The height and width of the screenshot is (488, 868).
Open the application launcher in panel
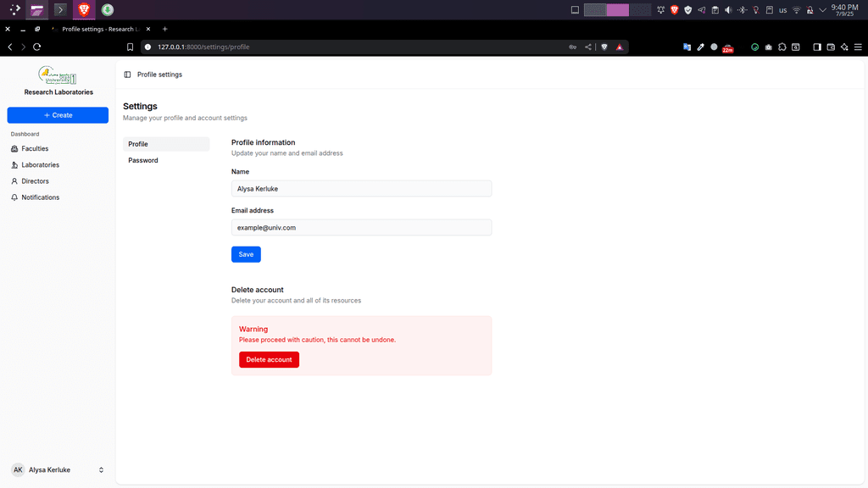tap(15, 9)
